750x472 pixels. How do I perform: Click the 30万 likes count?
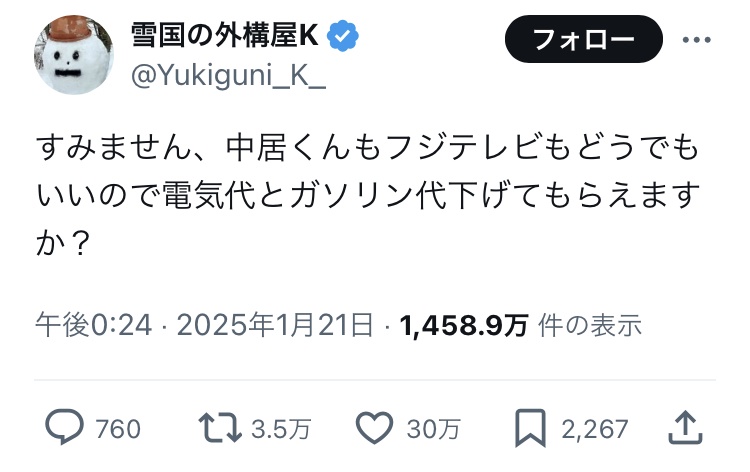click(433, 430)
